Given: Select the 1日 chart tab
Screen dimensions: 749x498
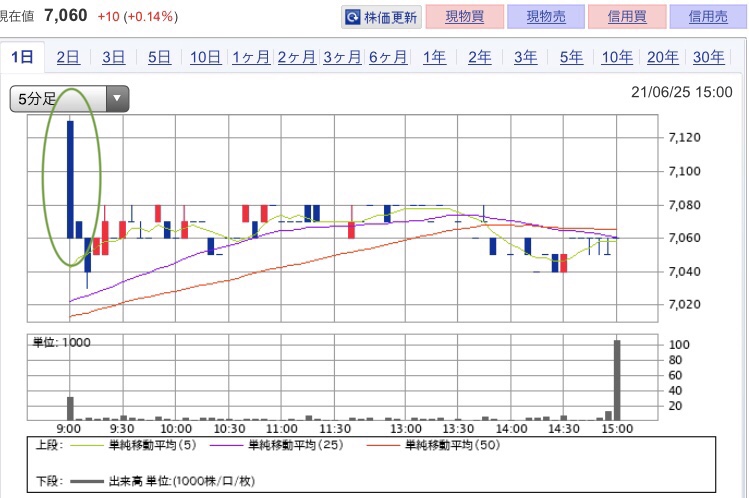Looking at the screenshot, I should click(22, 57).
